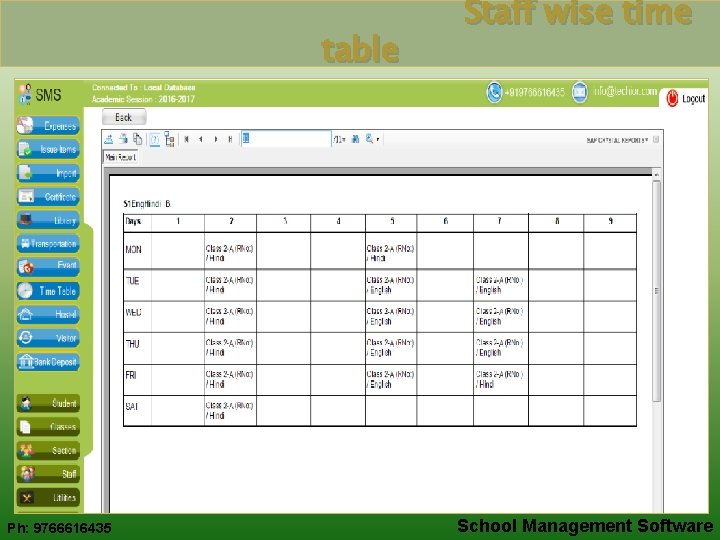
Task: Click the THU row label
Action: 132,344
